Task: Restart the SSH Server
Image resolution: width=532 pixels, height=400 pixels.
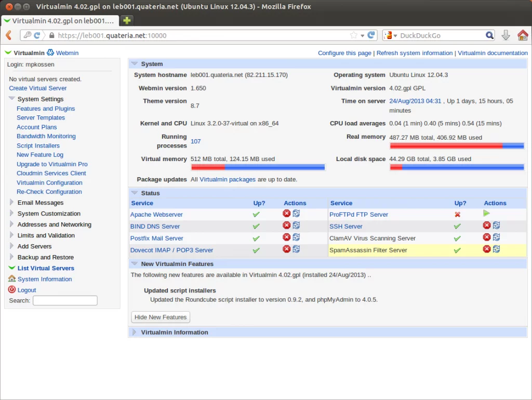Action: pos(496,225)
